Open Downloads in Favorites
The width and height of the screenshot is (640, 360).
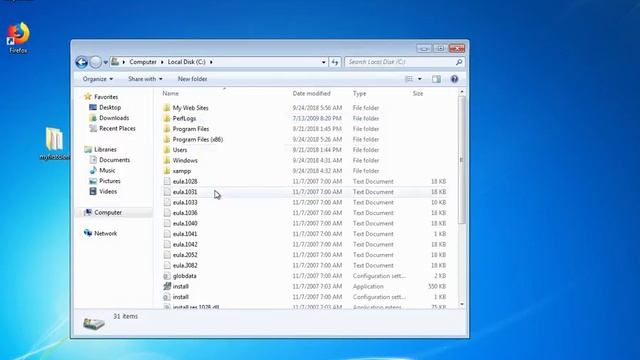point(114,118)
